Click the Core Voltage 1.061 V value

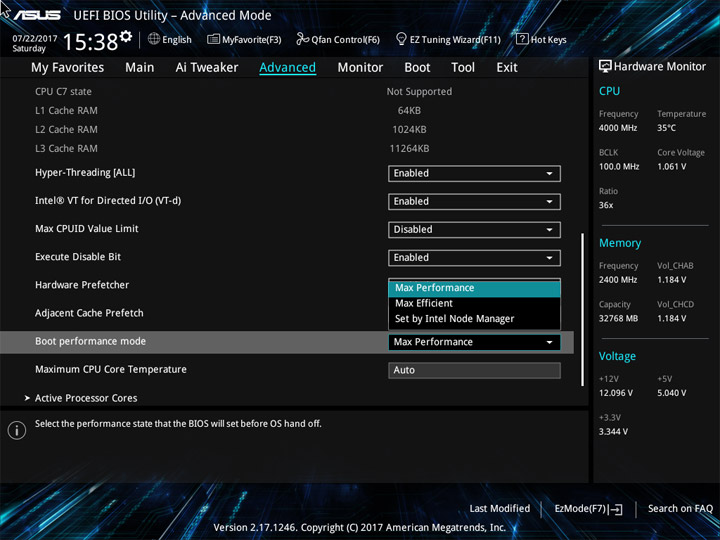tap(671, 167)
